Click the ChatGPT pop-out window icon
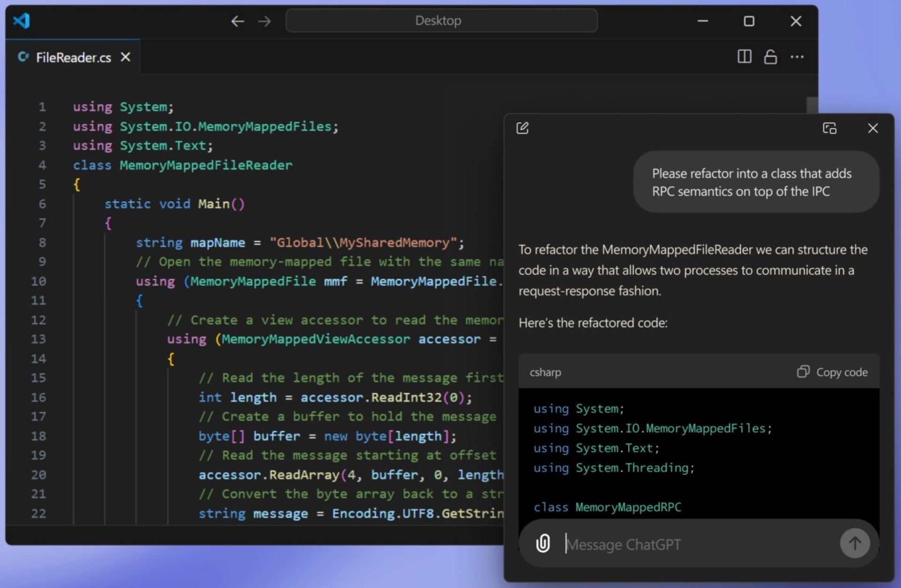This screenshot has height=588, width=901. point(829,128)
